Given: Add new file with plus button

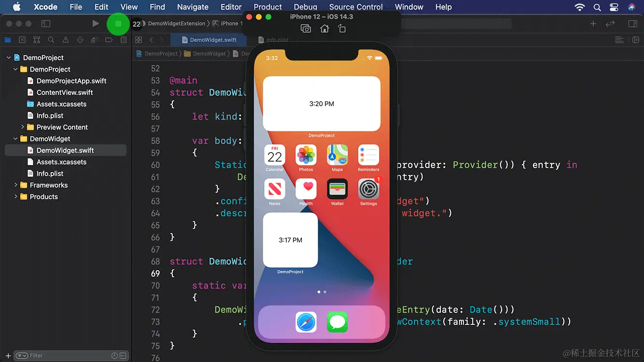Looking at the screenshot, I should (8, 356).
